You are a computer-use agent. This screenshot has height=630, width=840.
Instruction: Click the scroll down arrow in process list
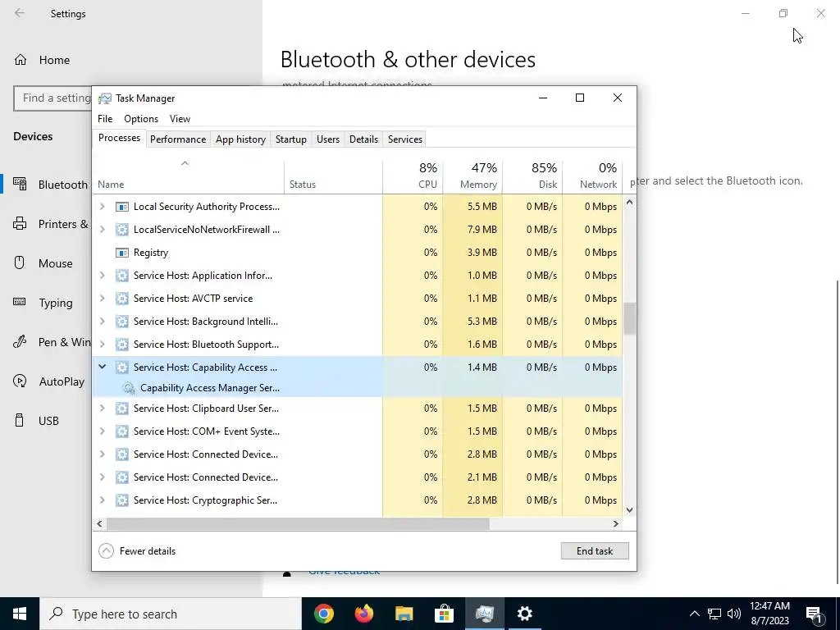[629, 510]
